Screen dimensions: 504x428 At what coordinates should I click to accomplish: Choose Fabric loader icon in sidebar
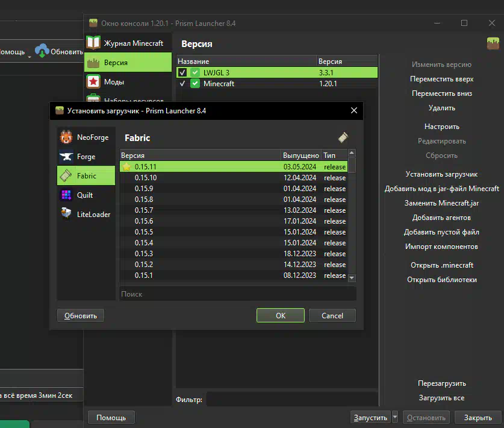66,175
